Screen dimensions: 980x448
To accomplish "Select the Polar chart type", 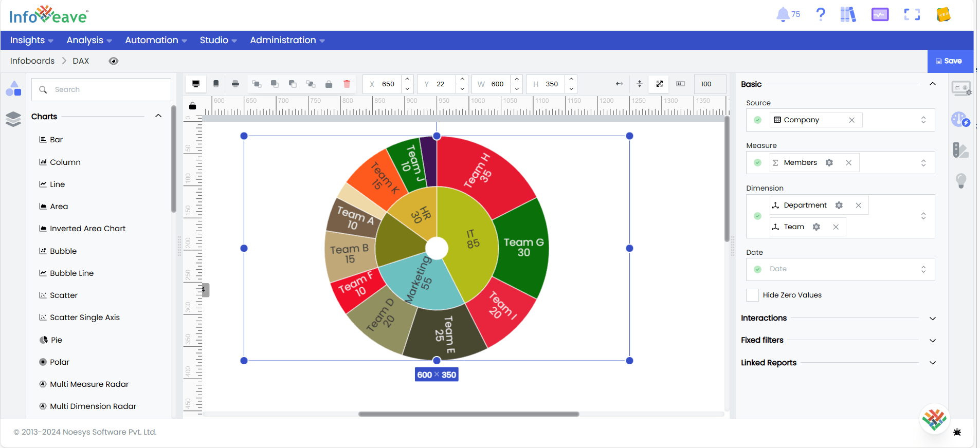I will click(x=55, y=362).
